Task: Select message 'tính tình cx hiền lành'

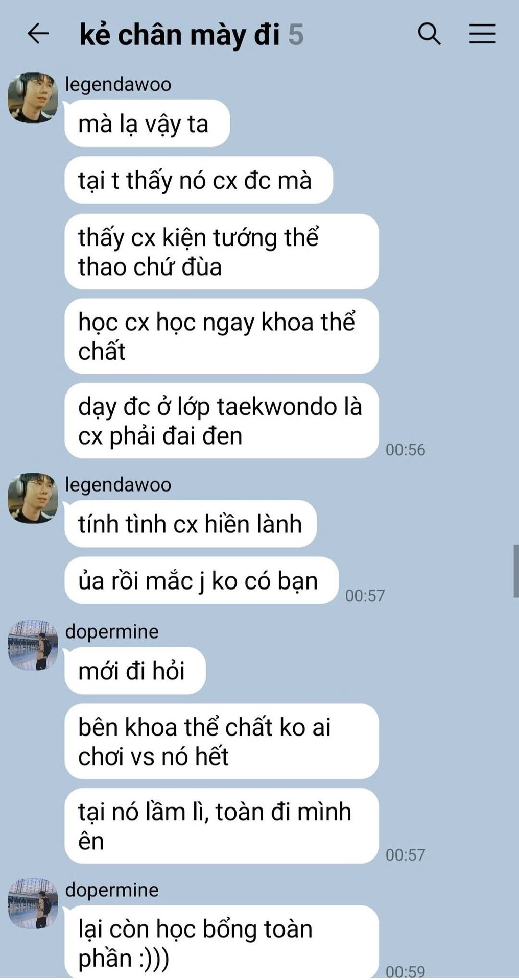Action: [191, 524]
